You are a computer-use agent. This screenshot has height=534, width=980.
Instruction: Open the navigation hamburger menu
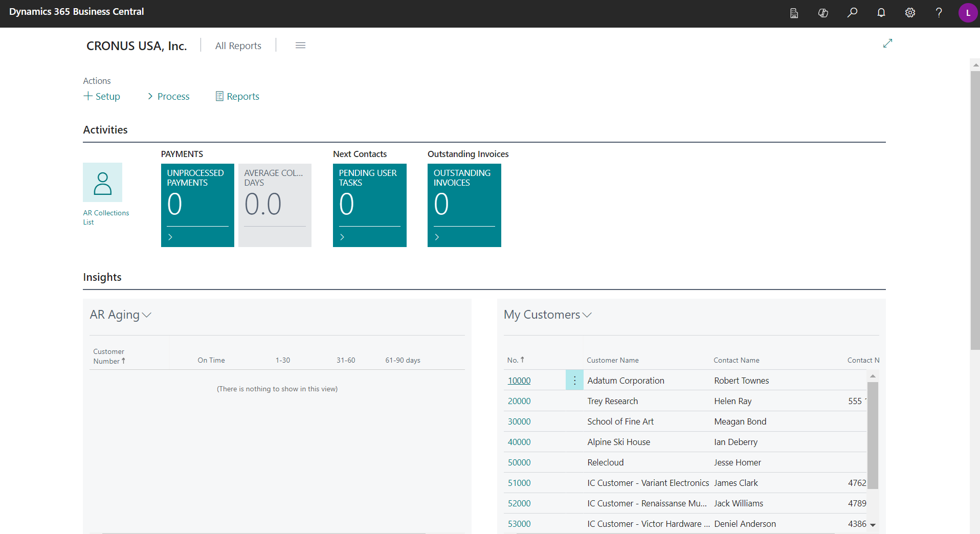pos(300,46)
